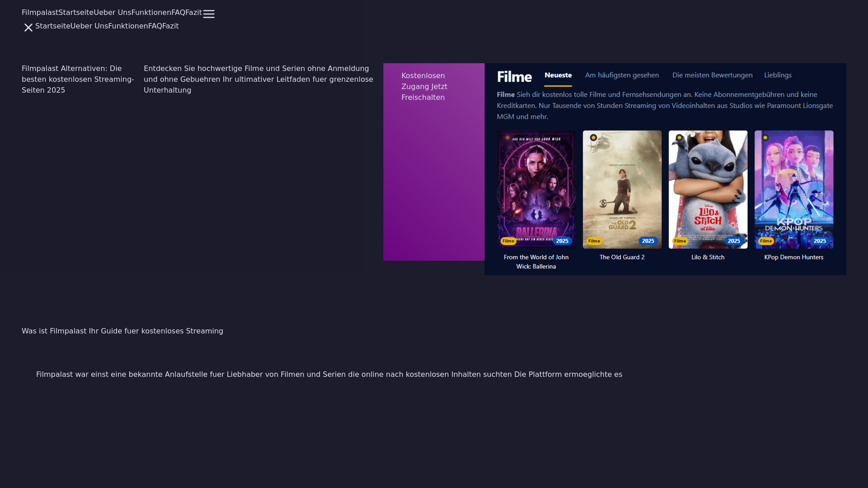Click the yellow dot marker on Old Guard 2 poster
Image resolution: width=868 pixels, height=488 pixels.
(x=594, y=138)
